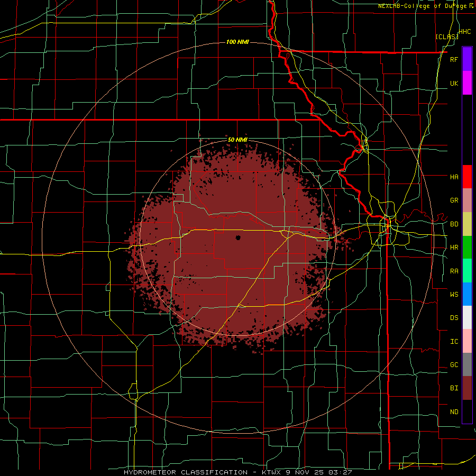Pick the RA light-green legend swatch

click(467, 271)
